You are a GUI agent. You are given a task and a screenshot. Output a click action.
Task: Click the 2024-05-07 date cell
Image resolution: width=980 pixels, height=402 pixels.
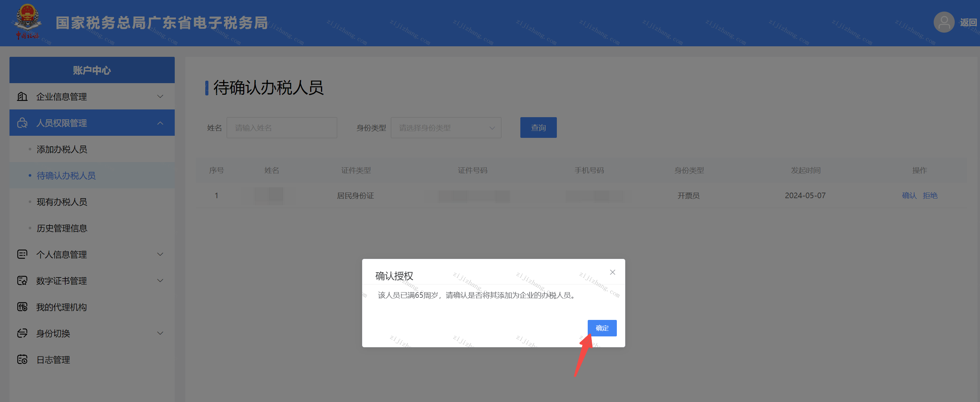(805, 195)
